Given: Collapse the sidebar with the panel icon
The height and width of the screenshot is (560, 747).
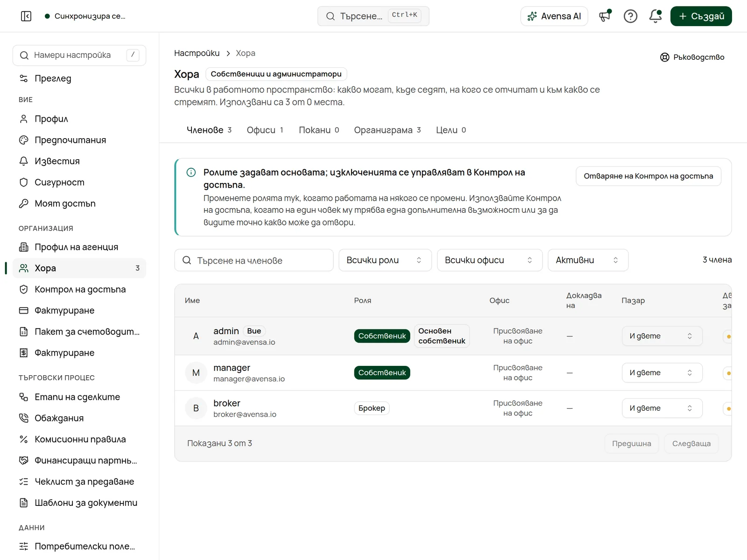Looking at the screenshot, I should (x=26, y=16).
